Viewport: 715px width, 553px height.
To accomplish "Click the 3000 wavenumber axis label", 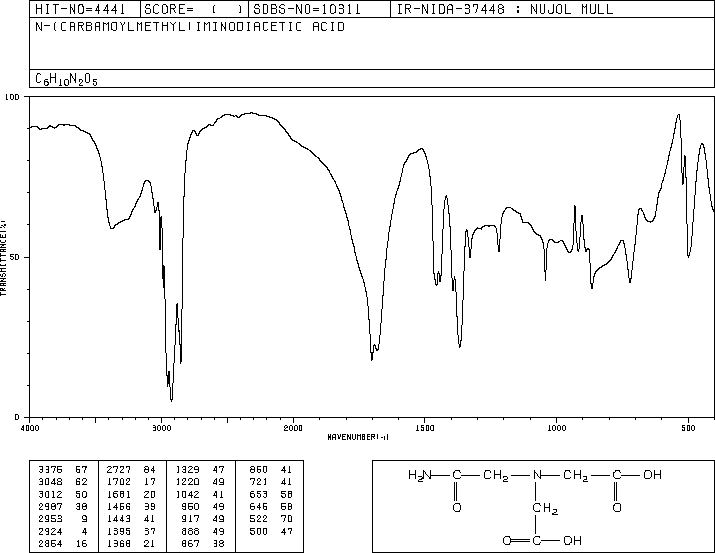I will [x=161, y=428].
